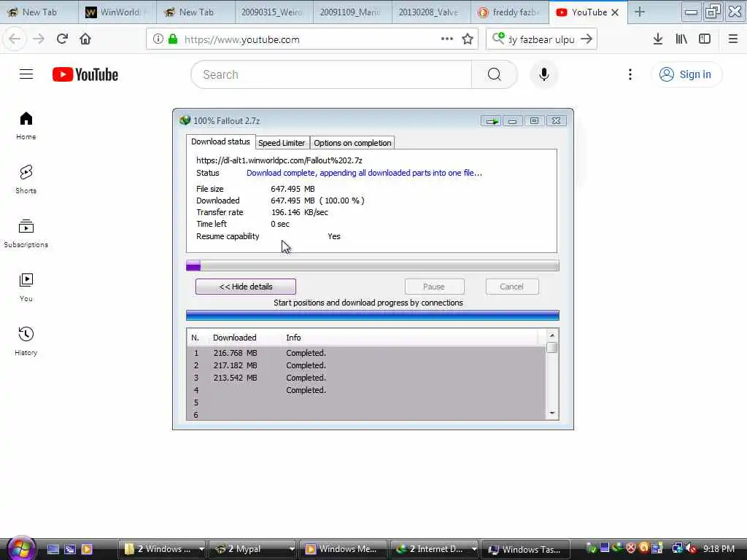
Task: Select connection row 3 with 213.542 MB
Action: coord(366,378)
